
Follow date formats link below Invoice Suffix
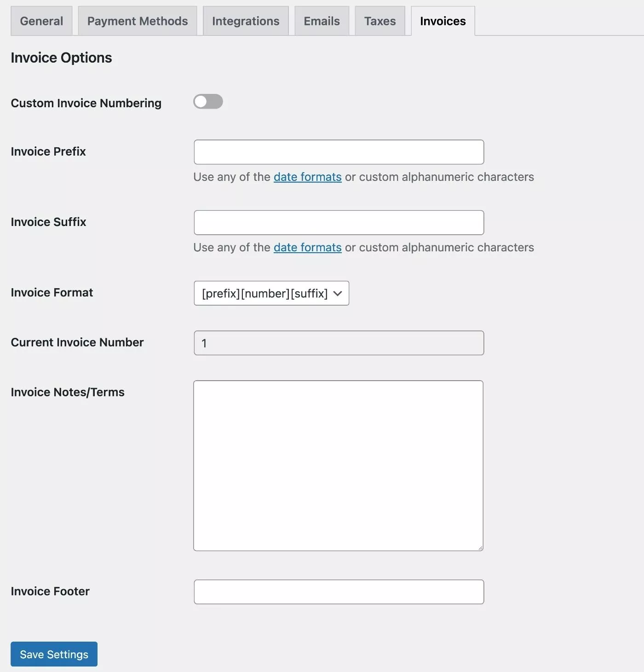[307, 248]
